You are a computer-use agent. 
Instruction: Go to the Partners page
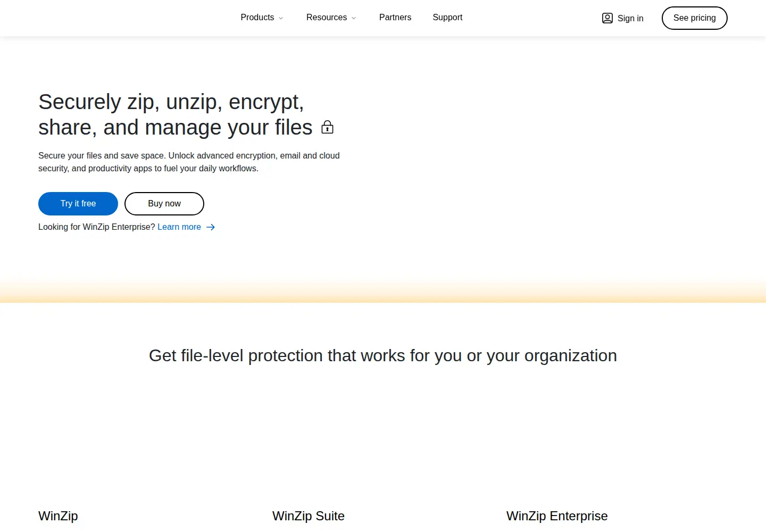[x=395, y=18]
